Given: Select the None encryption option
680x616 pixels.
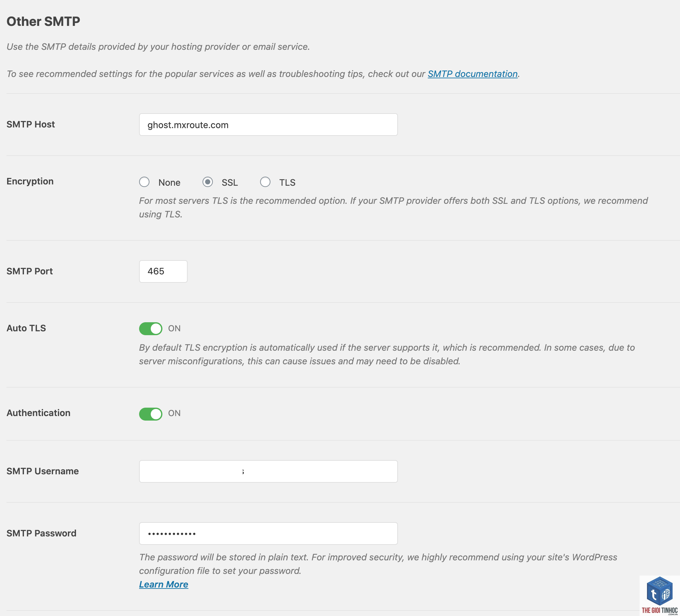Looking at the screenshot, I should coord(144,182).
